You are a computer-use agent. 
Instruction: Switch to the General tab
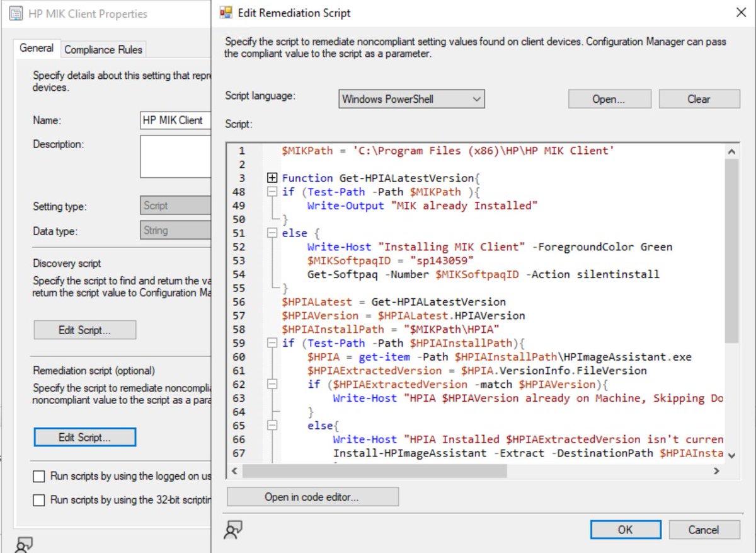37,49
